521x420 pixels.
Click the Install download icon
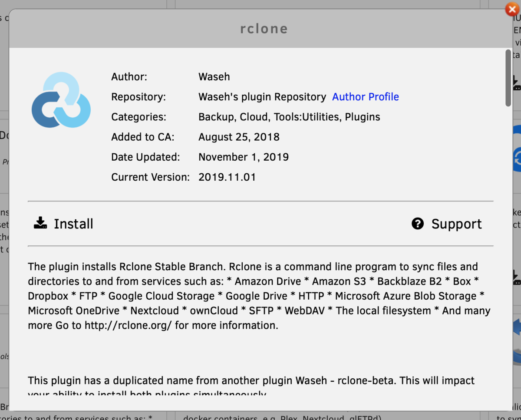pyautogui.click(x=40, y=223)
